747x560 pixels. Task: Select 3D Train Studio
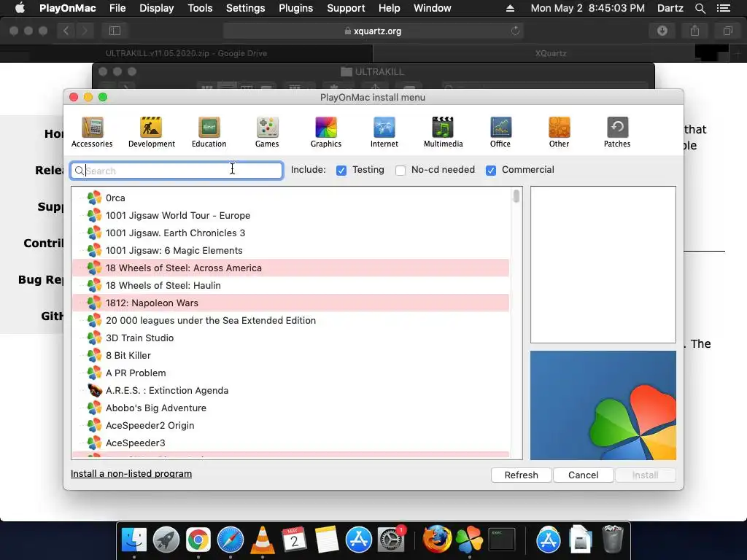[x=290, y=338]
